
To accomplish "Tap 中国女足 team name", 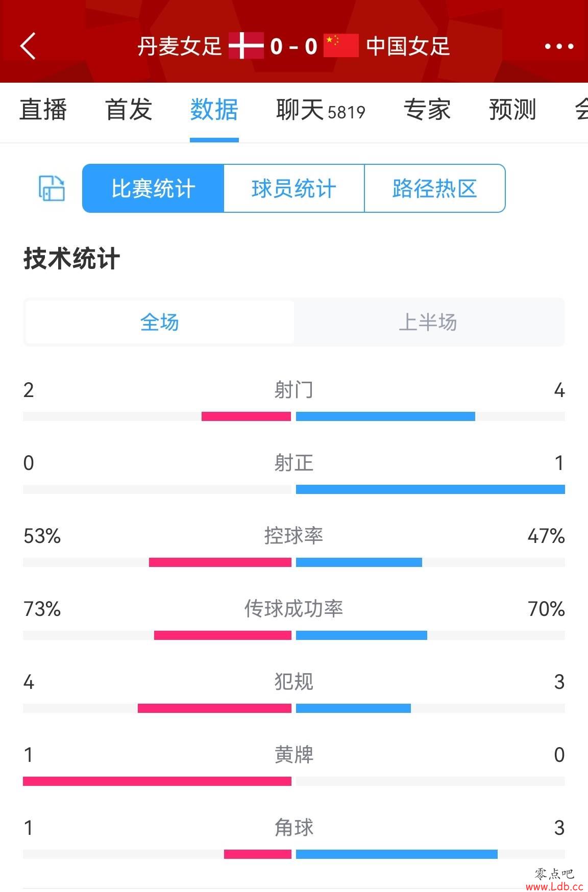I will pyautogui.click(x=408, y=46).
